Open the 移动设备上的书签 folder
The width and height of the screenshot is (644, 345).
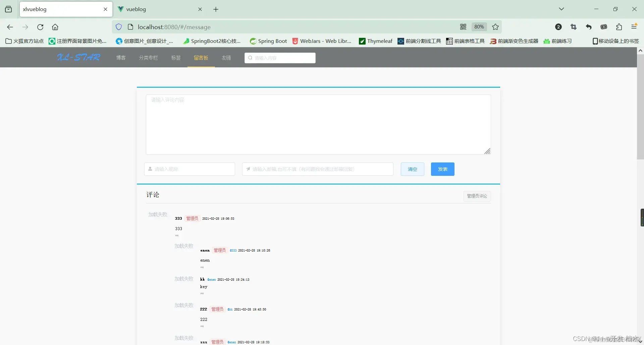pos(616,41)
